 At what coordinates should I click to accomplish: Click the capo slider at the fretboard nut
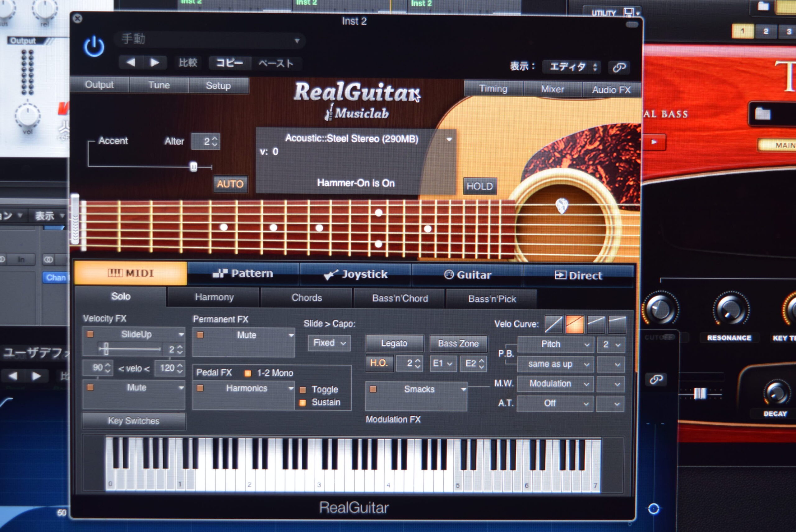75,219
